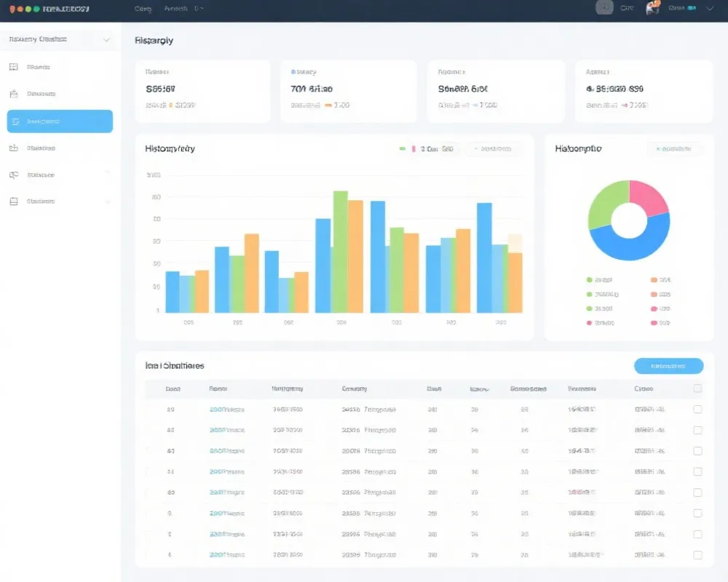Click the fourth sidebar item's icon
This screenshot has height=582, width=728.
tap(13, 148)
